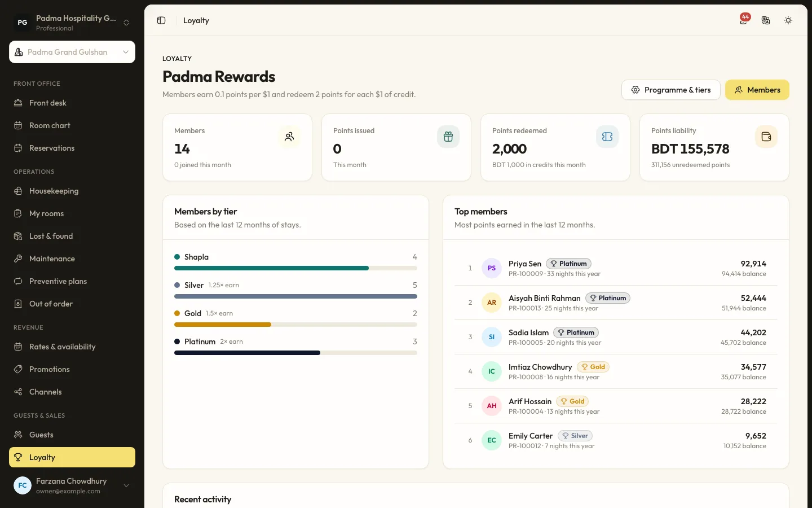Click the Loyalty breadcrumb title
This screenshot has height=508, width=812.
click(x=196, y=20)
